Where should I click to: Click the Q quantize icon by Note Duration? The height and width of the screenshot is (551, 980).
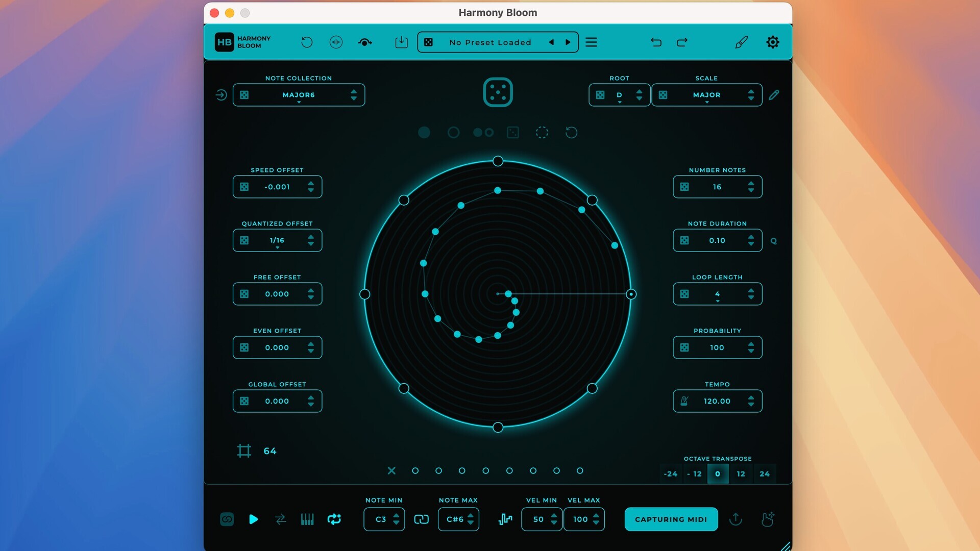774,241
